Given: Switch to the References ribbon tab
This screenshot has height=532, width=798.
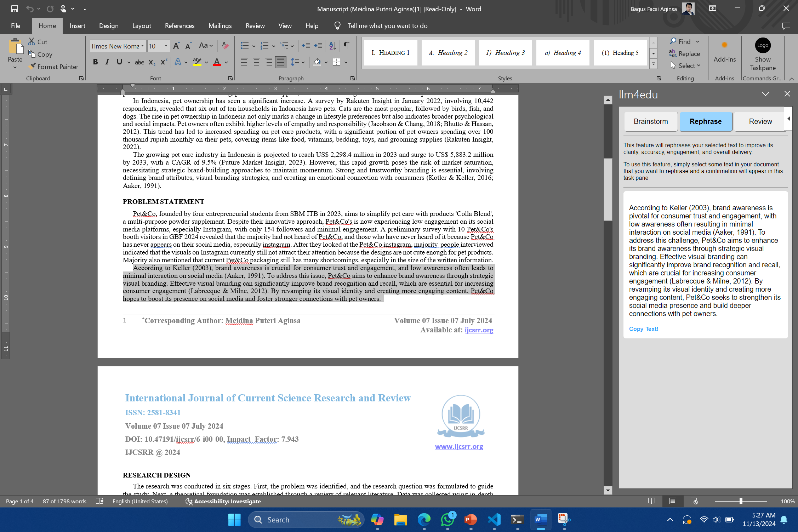Looking at the screenshot, I should (x=179, y=25).
